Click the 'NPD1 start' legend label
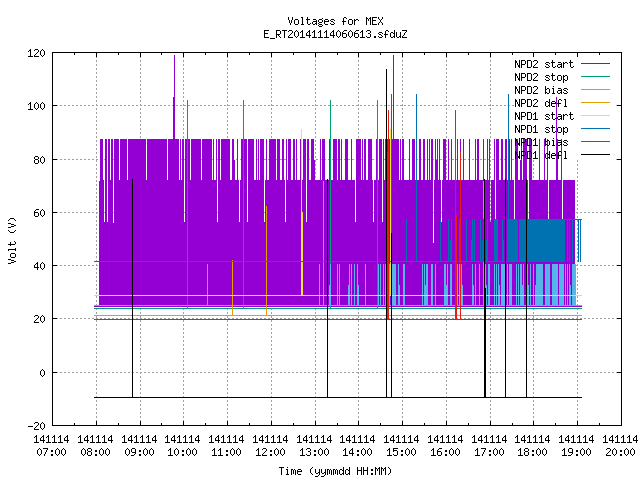The height and width of the screenshot is (480, 640). tap(544, 116)
